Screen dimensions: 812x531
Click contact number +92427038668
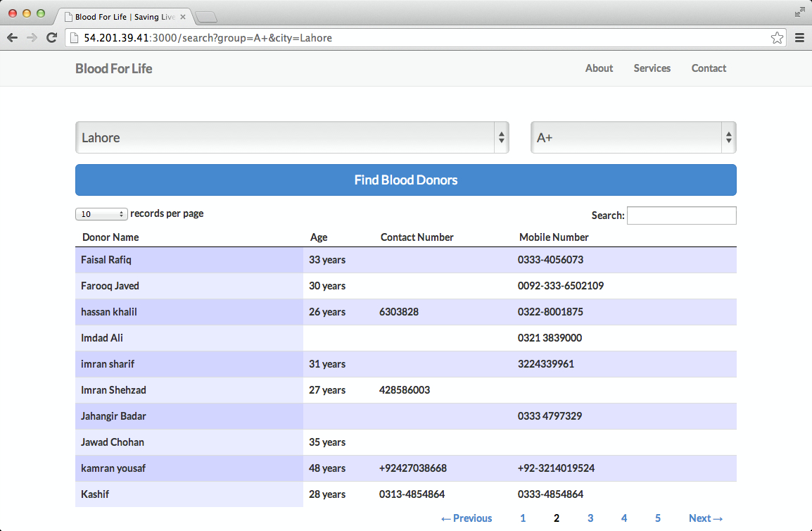[x=413, y=468]
